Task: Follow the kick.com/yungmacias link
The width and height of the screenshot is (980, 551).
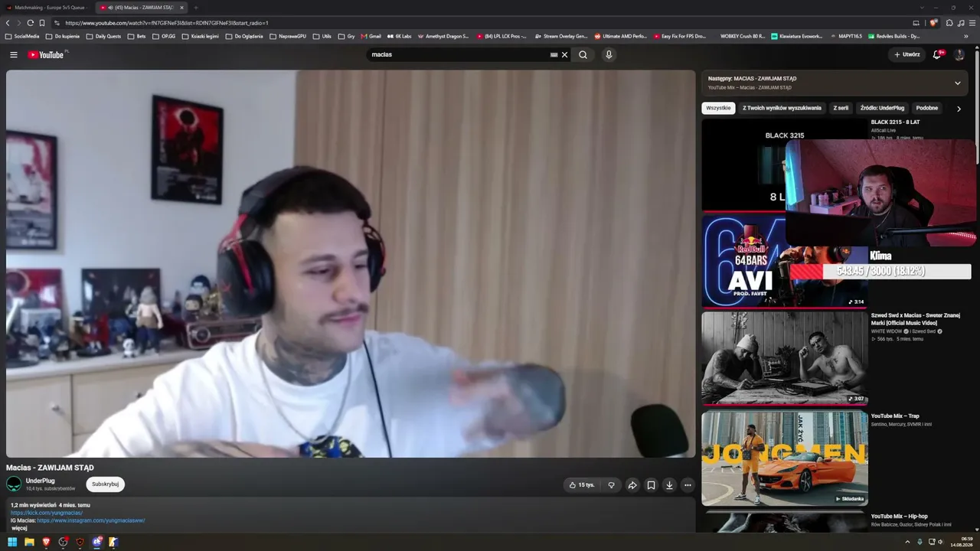Action: pos(47,513)
